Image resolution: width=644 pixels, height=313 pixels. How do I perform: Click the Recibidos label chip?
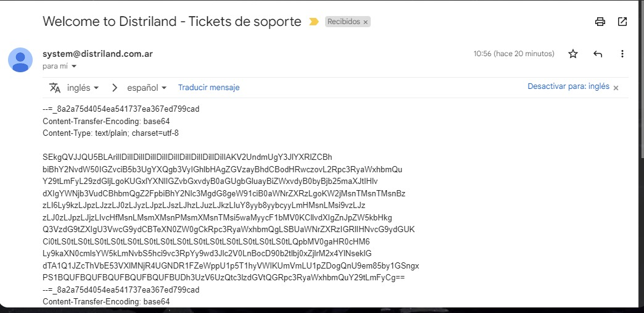(344, 22)
